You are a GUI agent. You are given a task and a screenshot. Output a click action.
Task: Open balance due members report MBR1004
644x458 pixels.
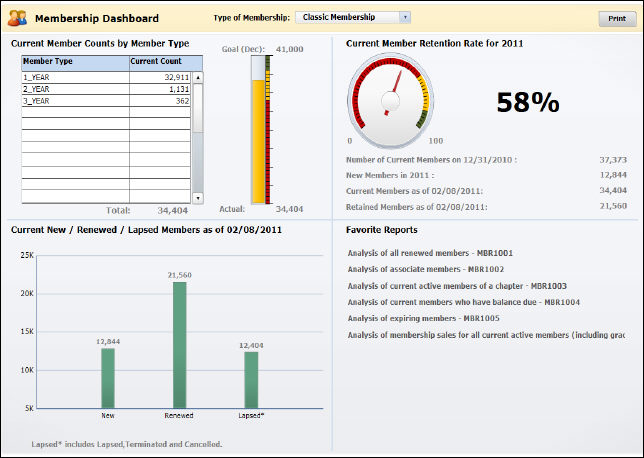(x=464, y=302)
